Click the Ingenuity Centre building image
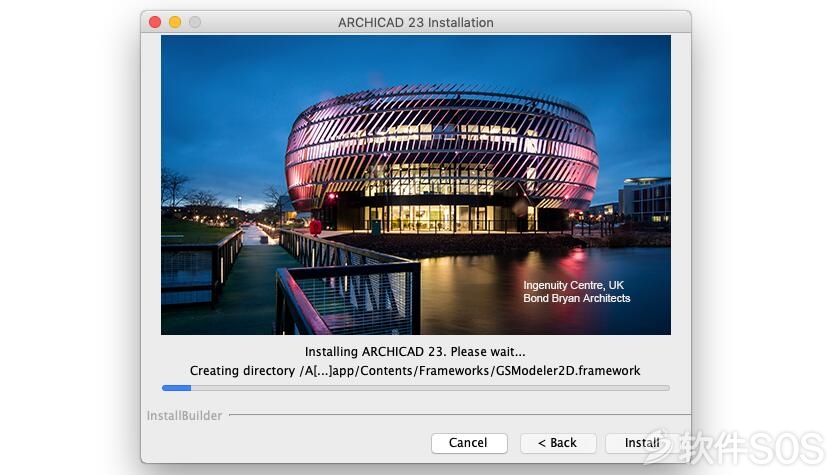838x475 pixels. (x=416, y=185)
